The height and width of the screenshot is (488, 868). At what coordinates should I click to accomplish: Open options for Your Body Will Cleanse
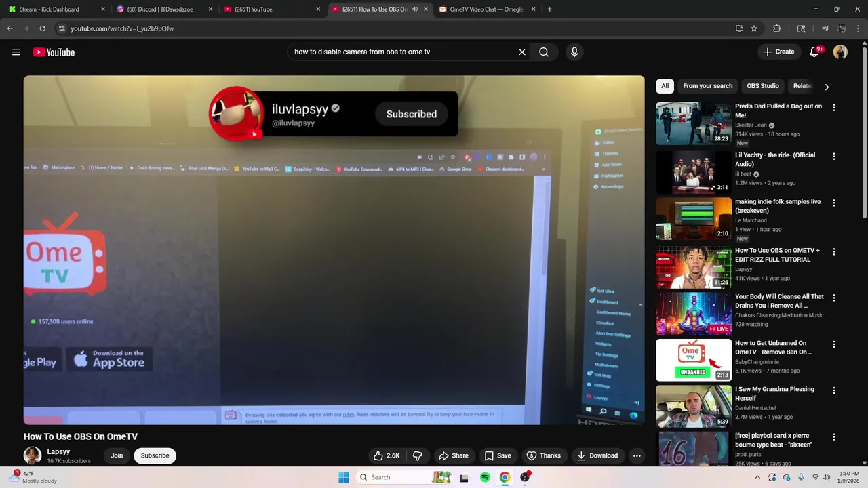pyautogui.click(x=834, y=298)
